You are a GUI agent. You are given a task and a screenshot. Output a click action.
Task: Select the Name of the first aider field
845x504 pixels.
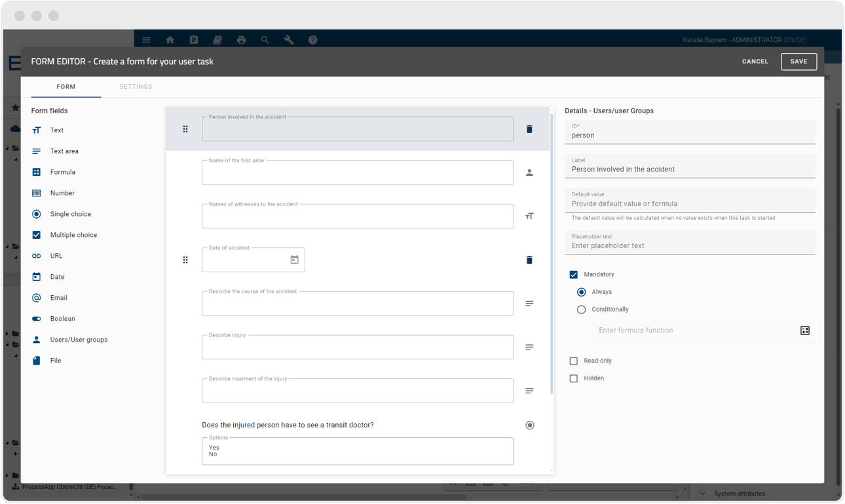coord(358,173)
